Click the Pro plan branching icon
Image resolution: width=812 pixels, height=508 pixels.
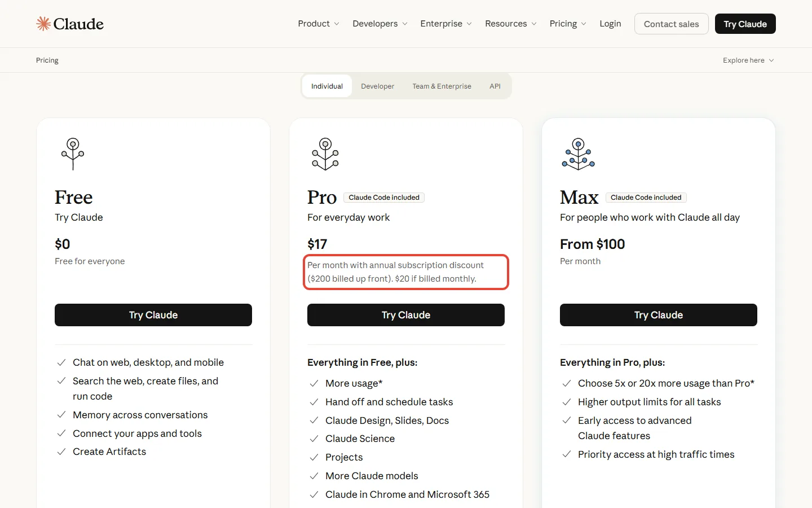coord(325,154)
